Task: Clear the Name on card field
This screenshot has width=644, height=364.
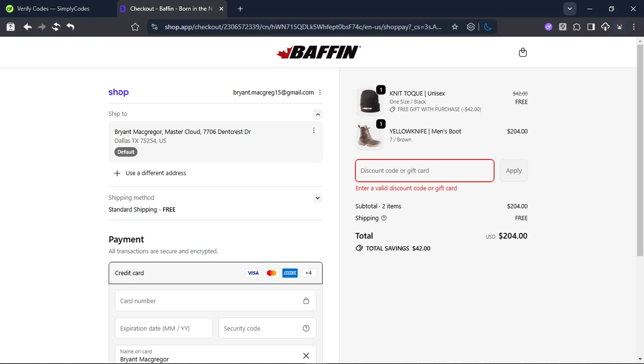Action: coord(306,355)
